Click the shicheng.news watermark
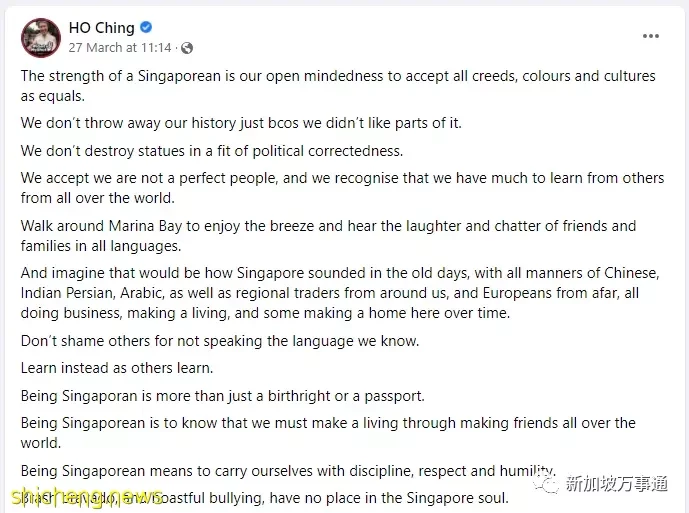This screenshot has height=513, width=689. (87, 497)
